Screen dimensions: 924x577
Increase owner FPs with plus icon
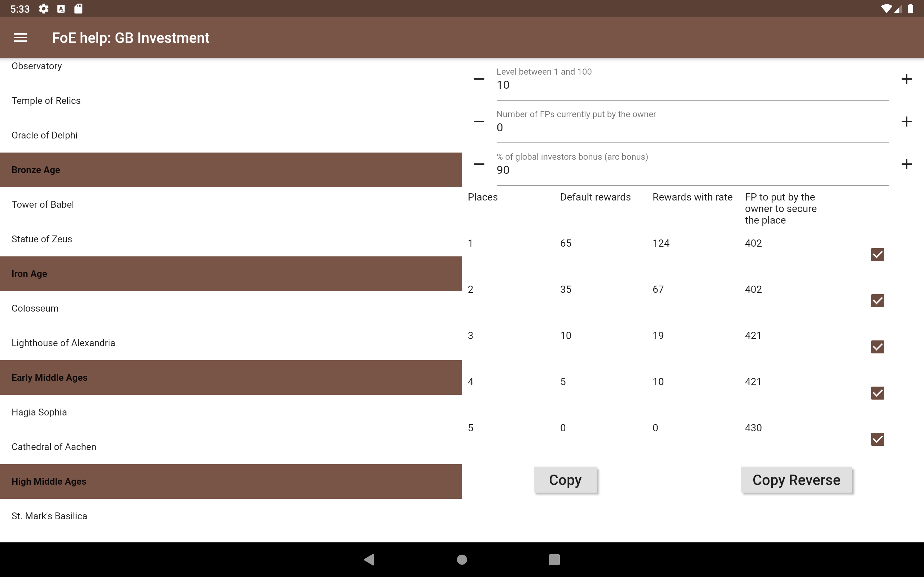(x=906, y=122)
